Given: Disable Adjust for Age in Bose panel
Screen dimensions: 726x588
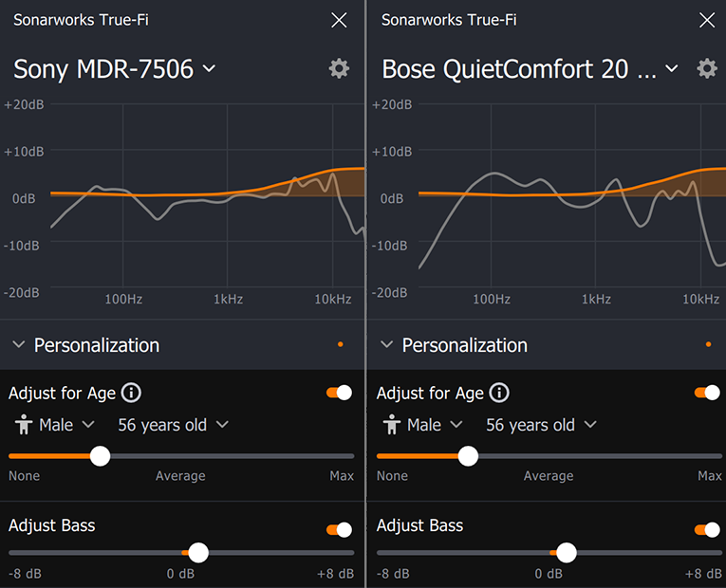Looking at the screenshot, I should (707, 393).
